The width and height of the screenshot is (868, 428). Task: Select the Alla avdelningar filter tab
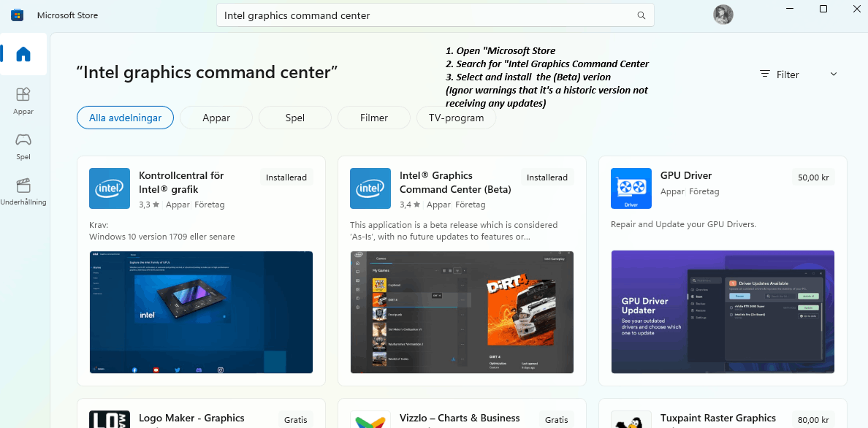click(125, 118)
